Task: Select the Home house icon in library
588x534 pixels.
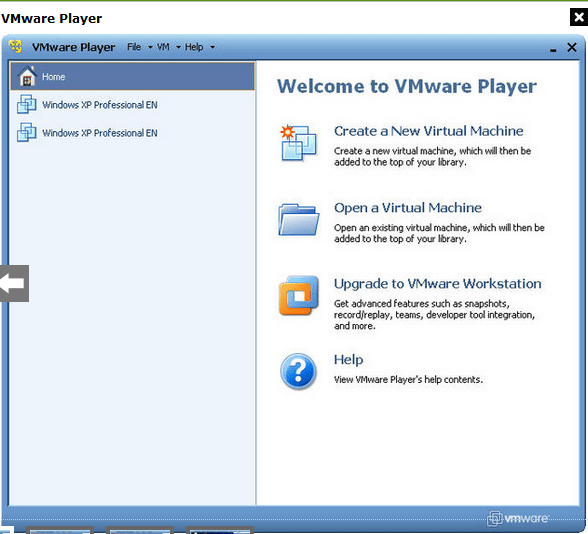Action: point(27,76)
